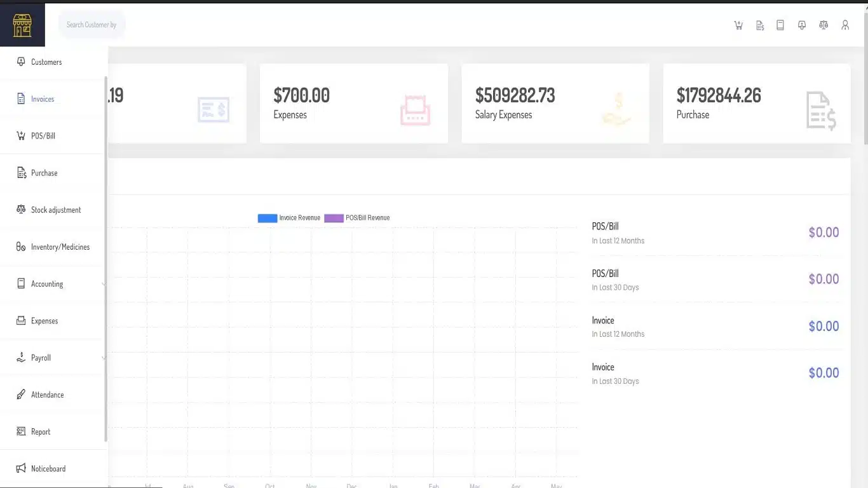This screenshot has height=488, width=868.
Task: Click the $1792844.26 Purchase amount
Action: pyautogui.click(x=719, y=95)
